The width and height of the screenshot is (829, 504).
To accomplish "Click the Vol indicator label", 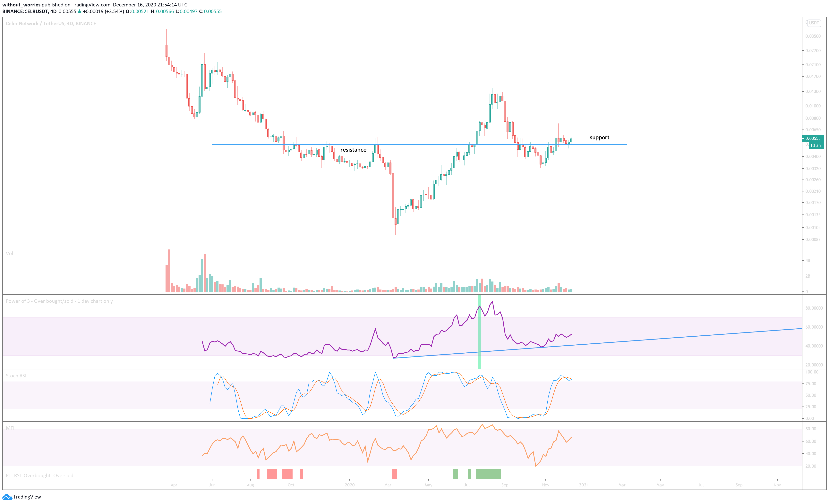I will pyautogui.click(x=9, y=253).
